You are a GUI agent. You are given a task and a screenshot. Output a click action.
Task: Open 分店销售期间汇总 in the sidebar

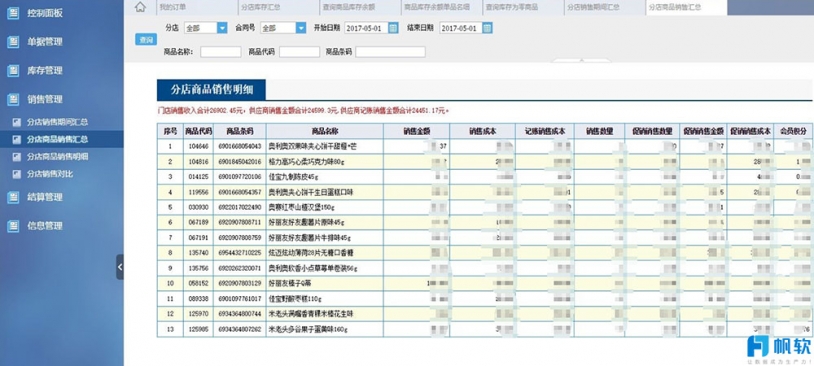pyautogui.click(x=57, y=123)
